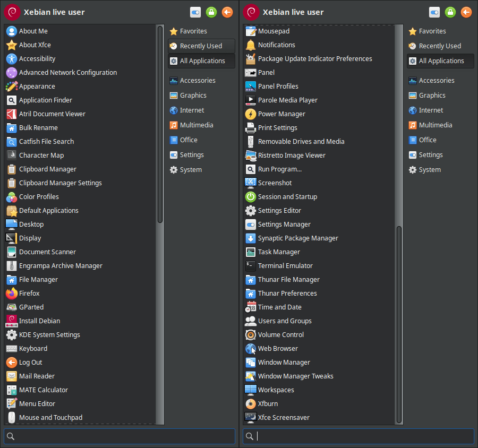The image size is (478, 448).
Task: Launch Firefox from the applications list
Action: tap(29, 294)
